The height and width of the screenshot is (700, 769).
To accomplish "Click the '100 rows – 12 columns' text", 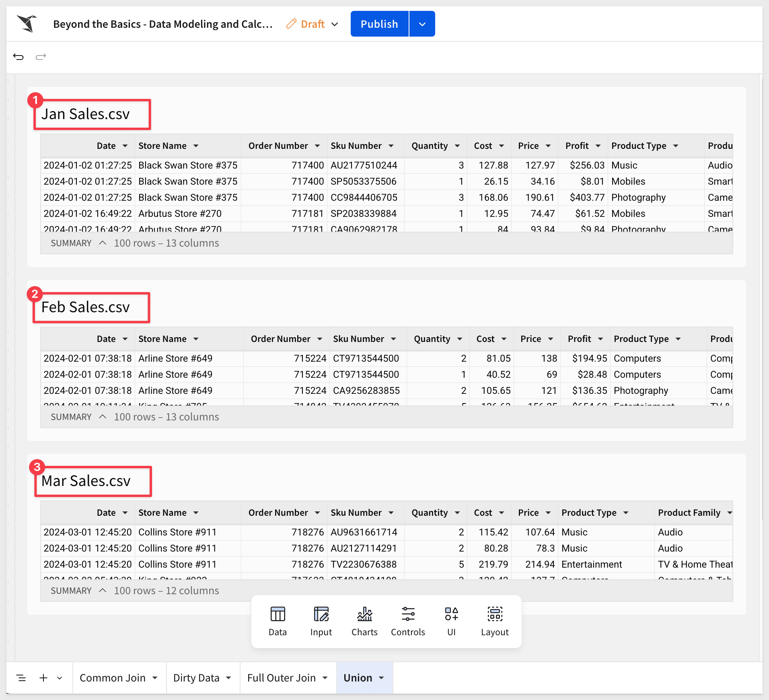I will (x=167, y=591).
